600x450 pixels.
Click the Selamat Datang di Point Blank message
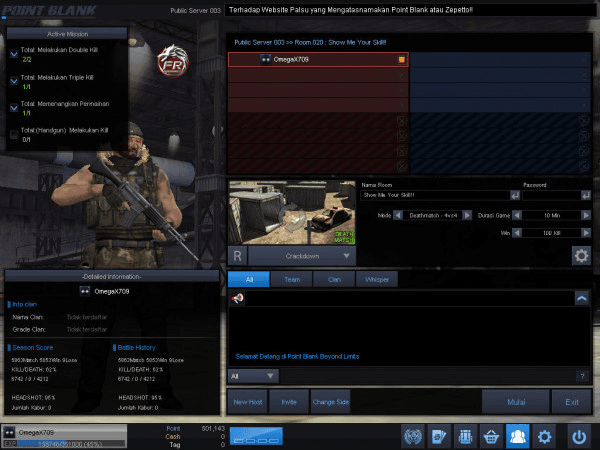[x=297, y=356]
